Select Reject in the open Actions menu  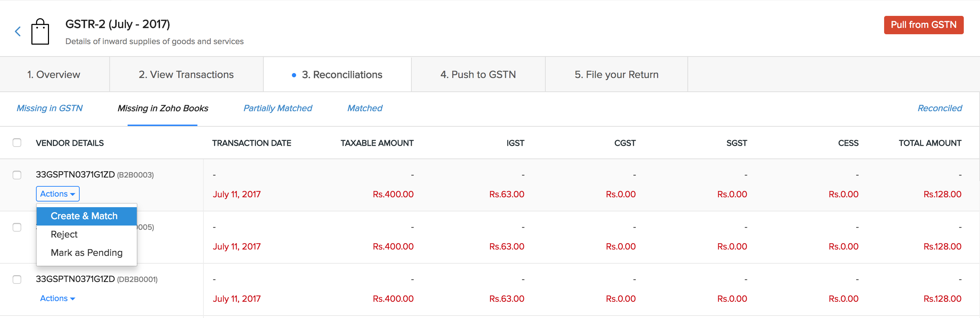click(64, 234)
